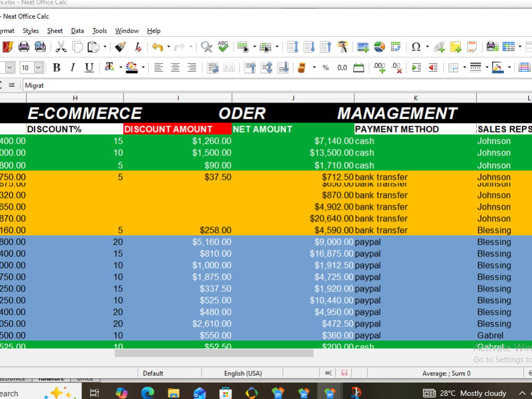Toggle italic formatting
532x399 pixels.
72,68
